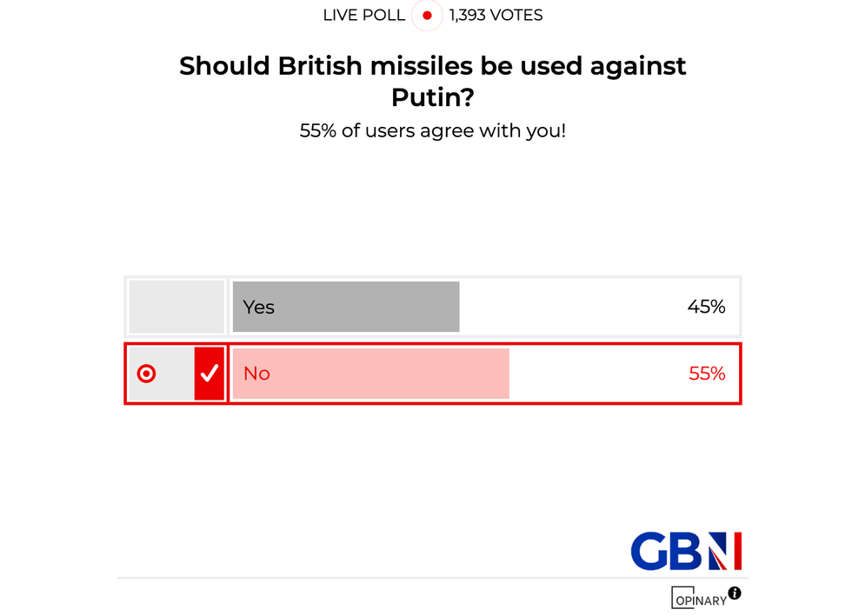
Task: Click the 45% result figure
Action: pos(706,307)
